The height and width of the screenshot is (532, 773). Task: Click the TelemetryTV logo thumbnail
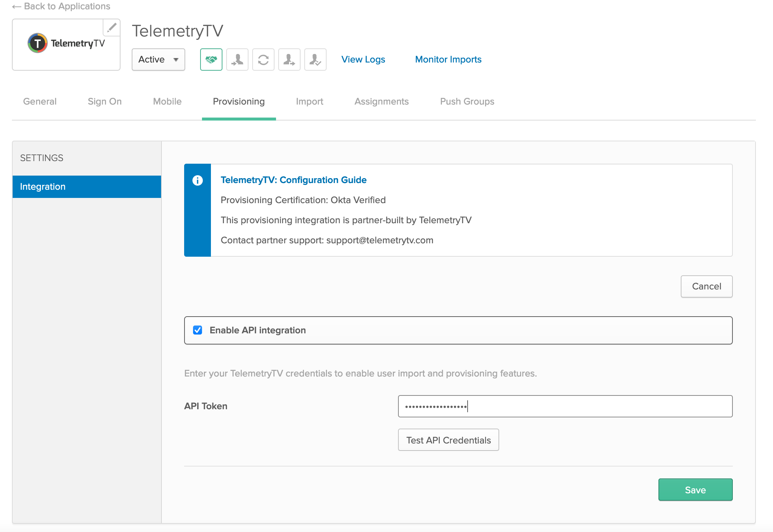coord(66,44)
